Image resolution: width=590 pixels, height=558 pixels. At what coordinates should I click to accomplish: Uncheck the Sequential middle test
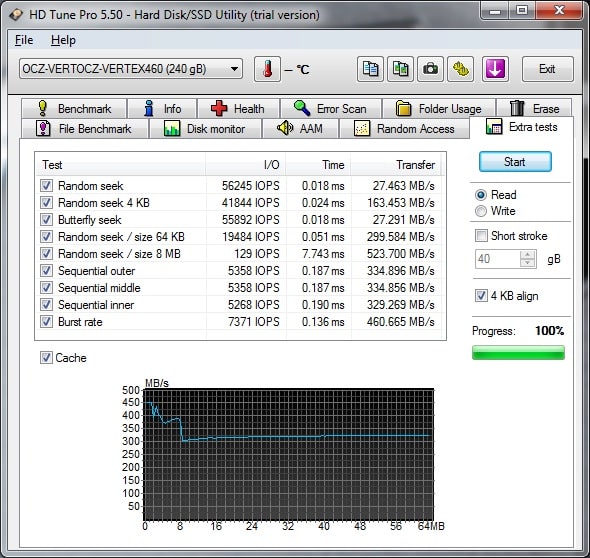point(46,288)
